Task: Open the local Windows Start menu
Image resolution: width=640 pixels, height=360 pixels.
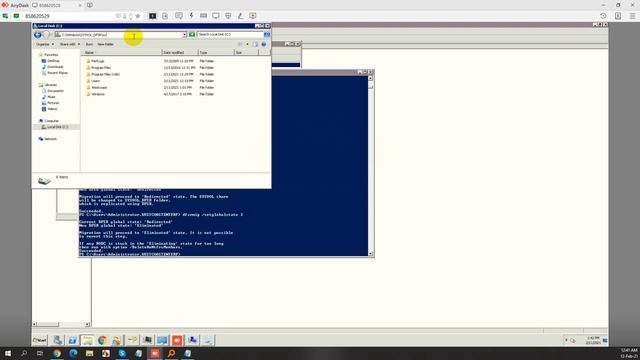Action: click(8, 353)
